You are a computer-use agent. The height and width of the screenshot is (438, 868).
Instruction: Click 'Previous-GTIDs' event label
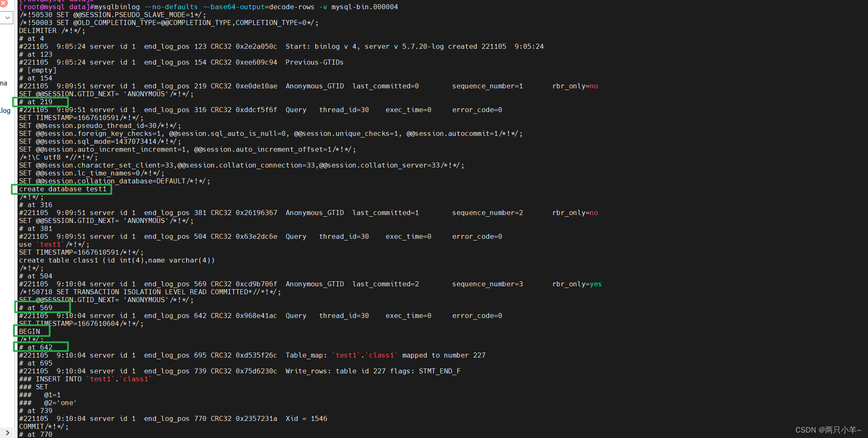(314, 63)
